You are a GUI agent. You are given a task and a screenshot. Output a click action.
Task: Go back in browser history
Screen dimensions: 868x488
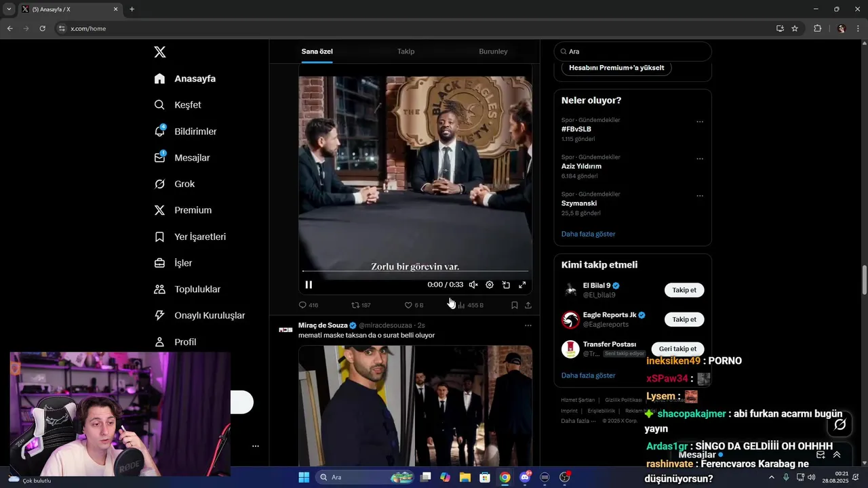(9, 28)
